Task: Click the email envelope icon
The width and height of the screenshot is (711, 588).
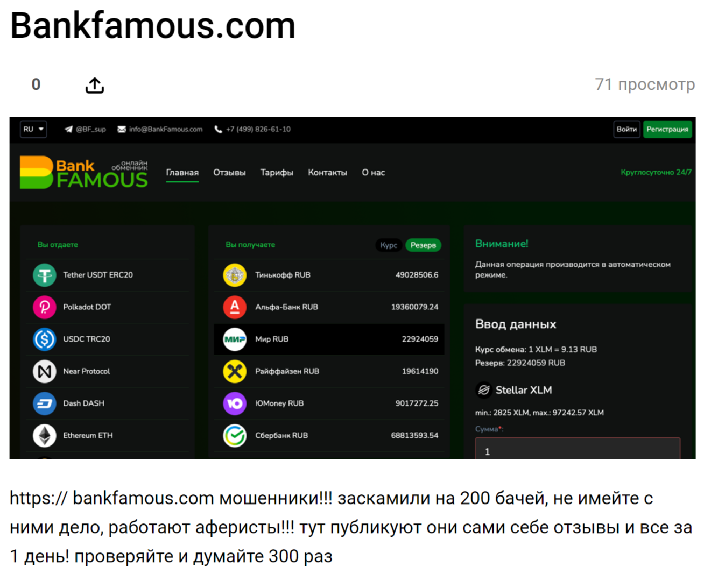Action: [122, 130]
